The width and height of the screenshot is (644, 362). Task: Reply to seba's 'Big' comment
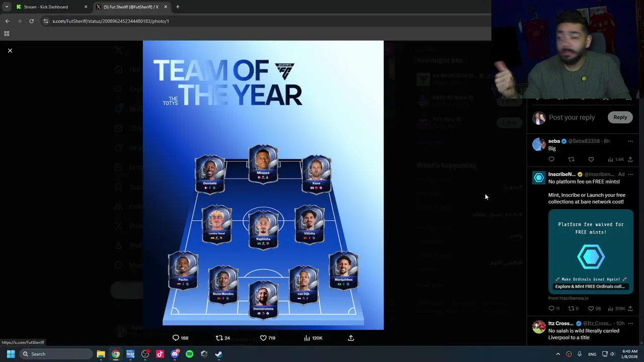551,159
